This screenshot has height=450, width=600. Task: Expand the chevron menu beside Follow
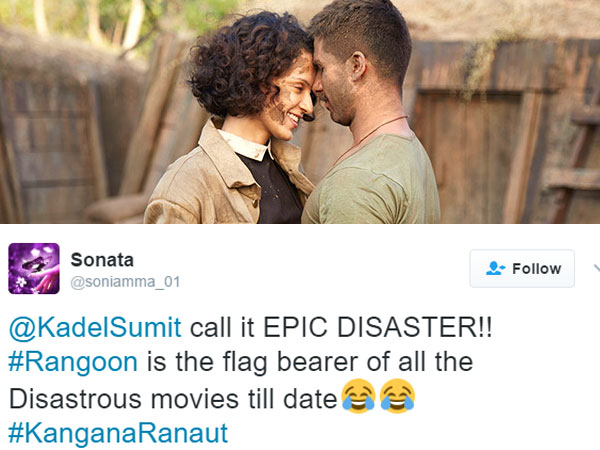click(596, 268)
